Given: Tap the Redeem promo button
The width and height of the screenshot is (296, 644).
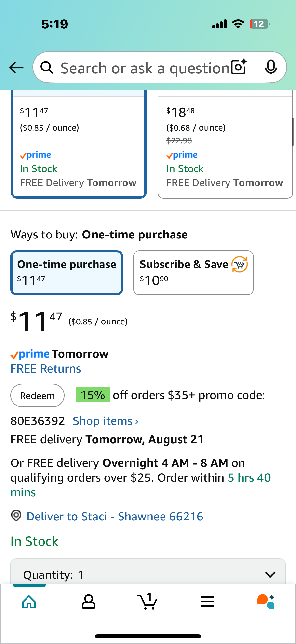Looking at the screenshot, I should [38, 395].
